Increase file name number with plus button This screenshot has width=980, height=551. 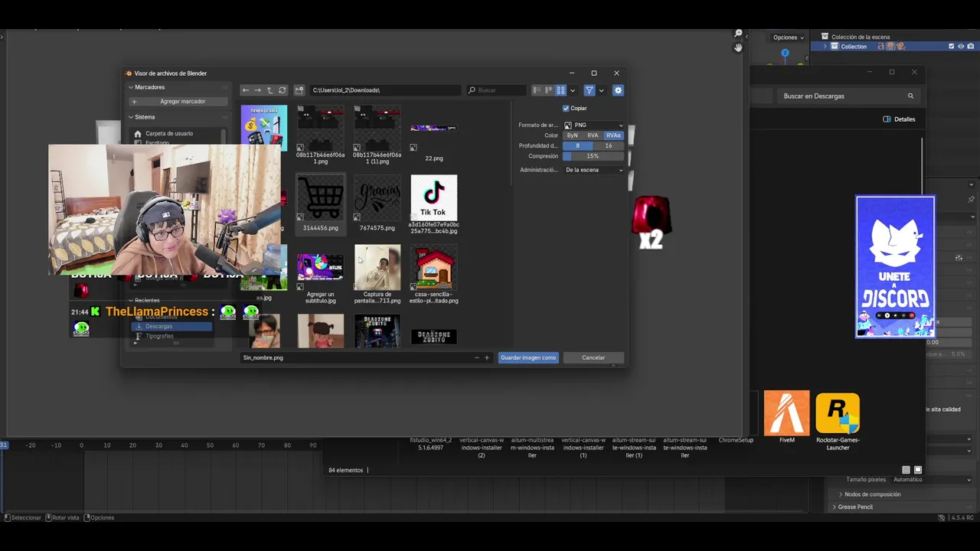pos(486,357)
